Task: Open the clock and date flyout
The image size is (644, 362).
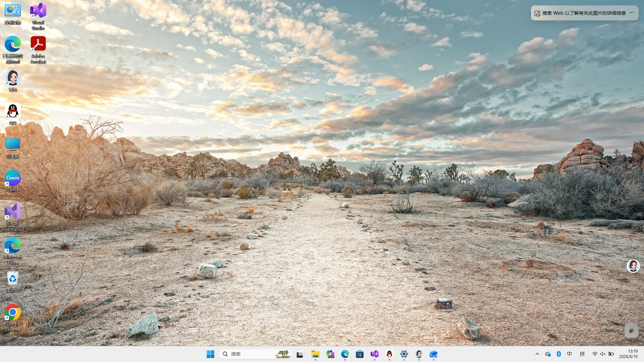Action: (628, 354)
